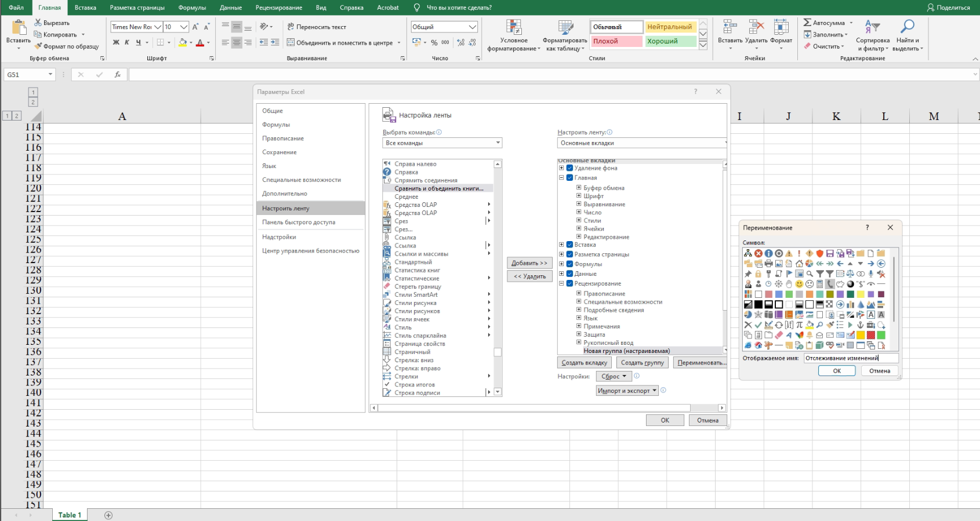Select the red X error symbol icon
980x521 pixels.
click(x=758, y=253)
